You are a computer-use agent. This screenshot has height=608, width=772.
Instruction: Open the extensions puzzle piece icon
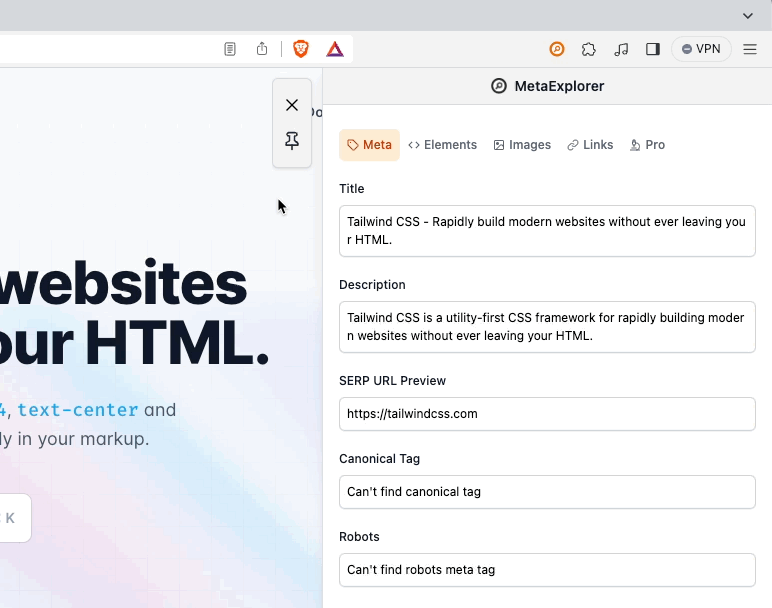589,49
